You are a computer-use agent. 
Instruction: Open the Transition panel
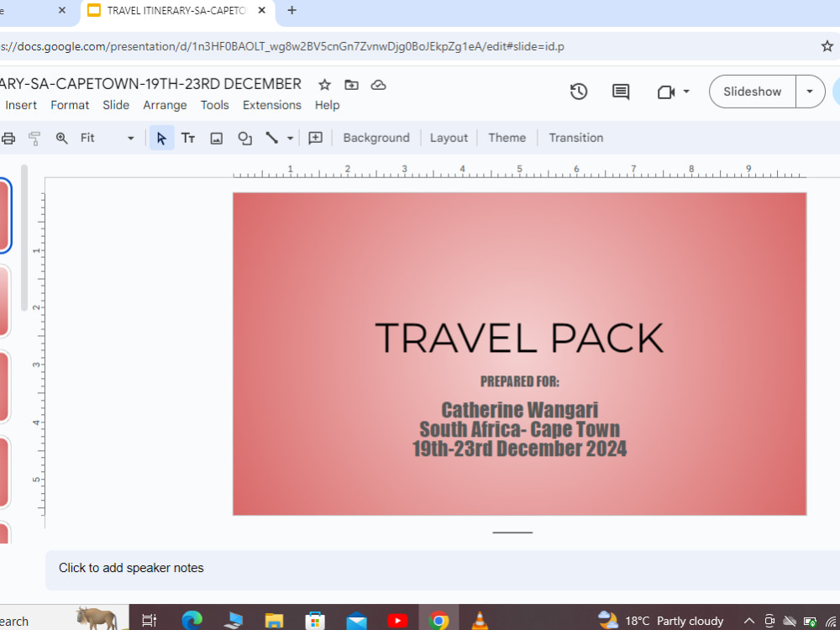pos(576,139)
